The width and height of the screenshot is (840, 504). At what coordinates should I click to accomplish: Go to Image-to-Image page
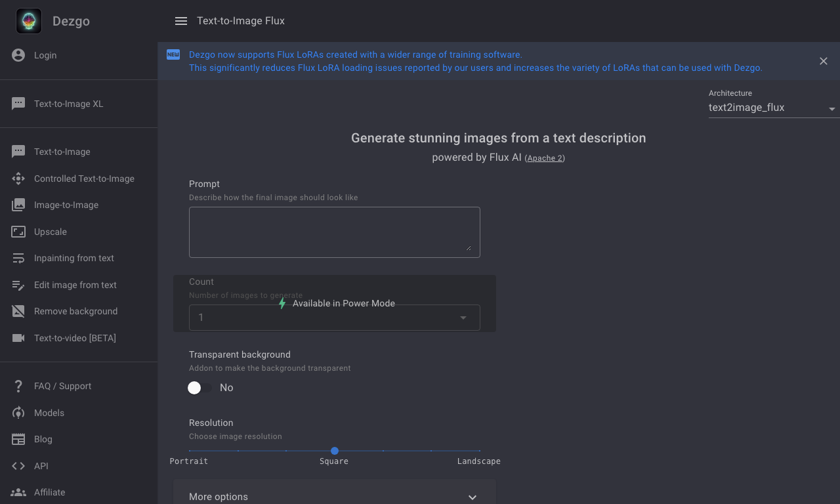[79, 205]
